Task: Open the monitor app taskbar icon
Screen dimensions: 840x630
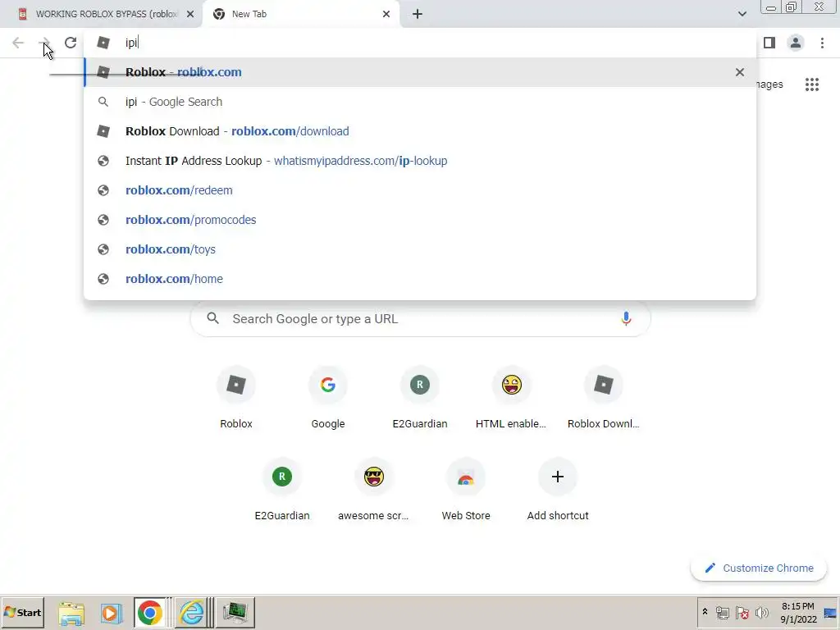Action: [x=235, y=613]
